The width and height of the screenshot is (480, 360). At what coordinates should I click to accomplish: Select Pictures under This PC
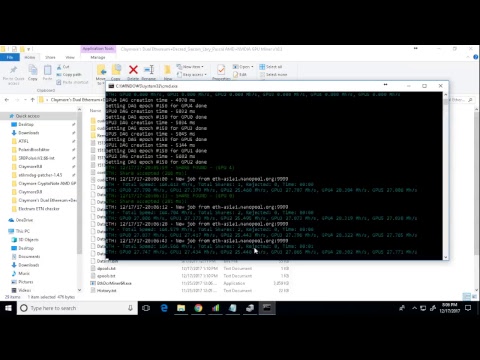click(x=26, y=282)
